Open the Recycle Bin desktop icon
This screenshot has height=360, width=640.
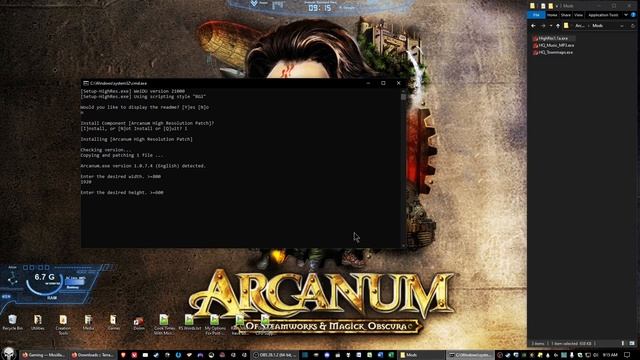pos(12,322)
